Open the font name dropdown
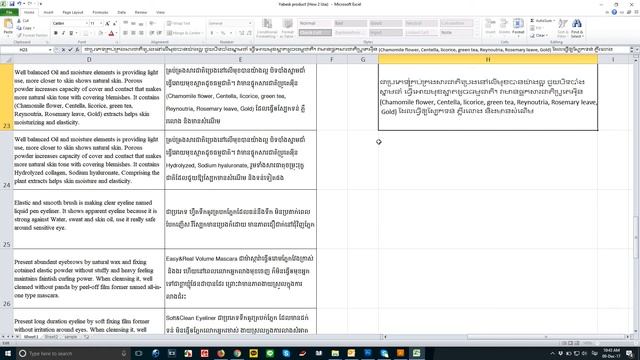 click(87, 23)
